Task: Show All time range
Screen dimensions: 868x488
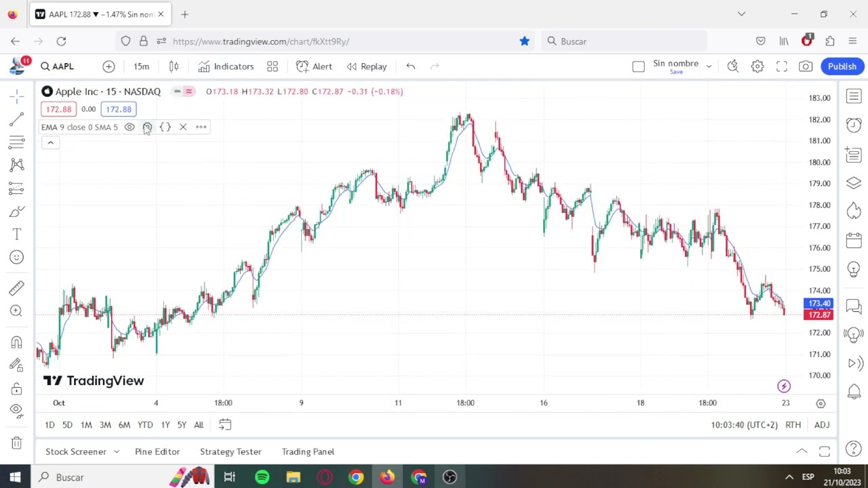Action: 199,425
